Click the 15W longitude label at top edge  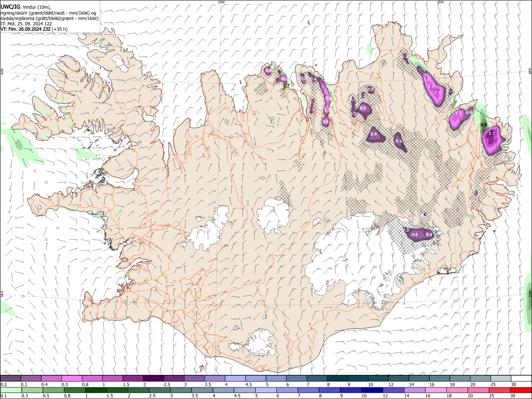pyautogui.click(x=440, y=2)
